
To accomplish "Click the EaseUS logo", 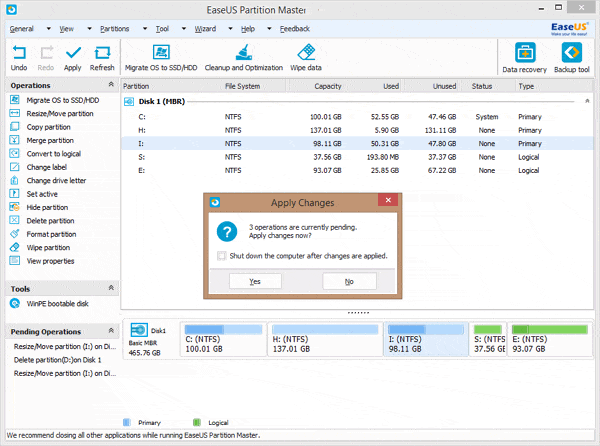I will coord(569,28).
